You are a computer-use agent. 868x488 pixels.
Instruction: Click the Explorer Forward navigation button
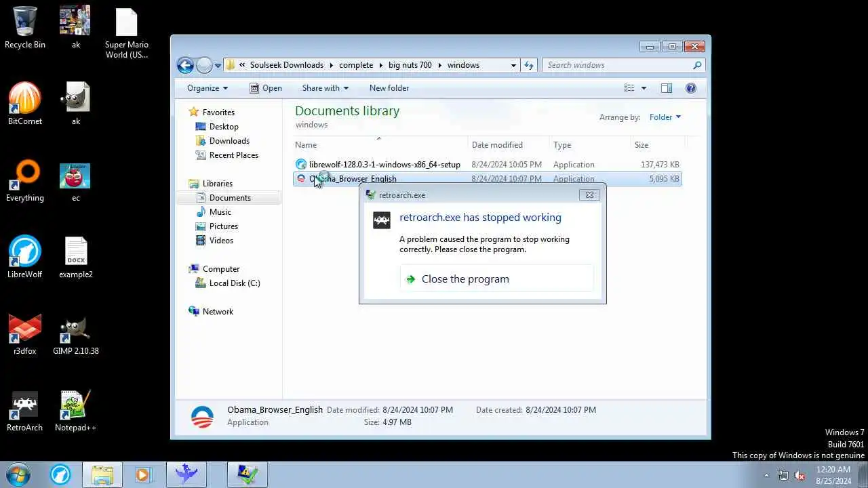coord(204,65)
